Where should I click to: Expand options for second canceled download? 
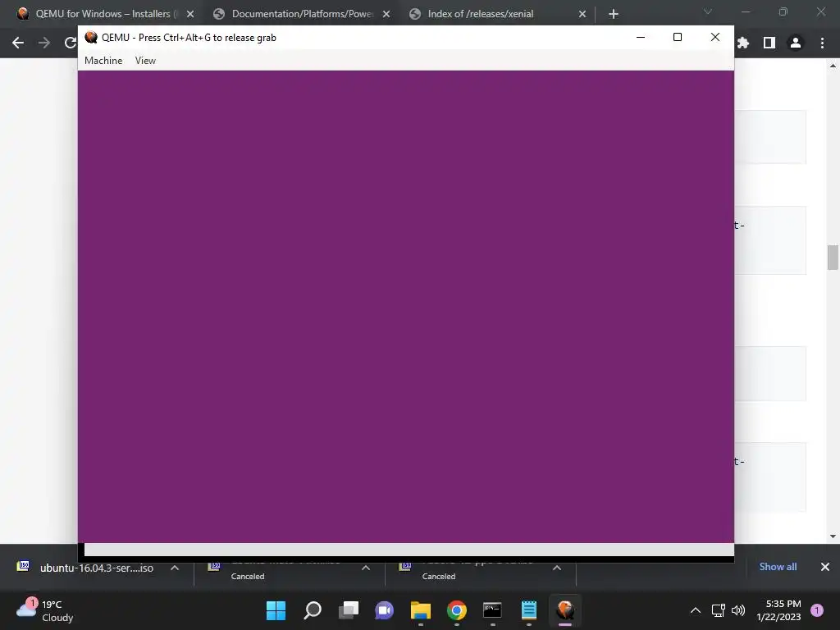[x=557, y=568]
